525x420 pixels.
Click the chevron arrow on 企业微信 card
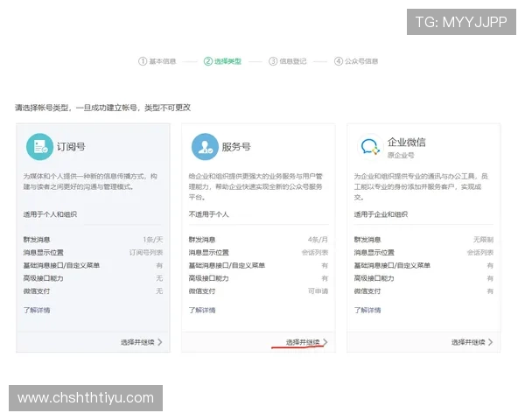[491, 342]
